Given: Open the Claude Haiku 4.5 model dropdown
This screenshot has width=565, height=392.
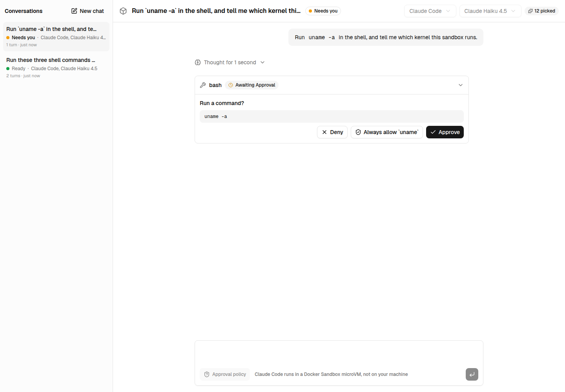Looking at the screenshot, I should [x=490, y=11].
